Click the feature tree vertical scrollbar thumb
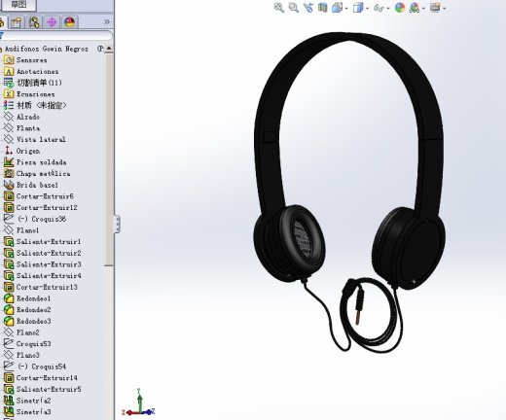This screenshot has width=506, height=420. tap(109, 159)
